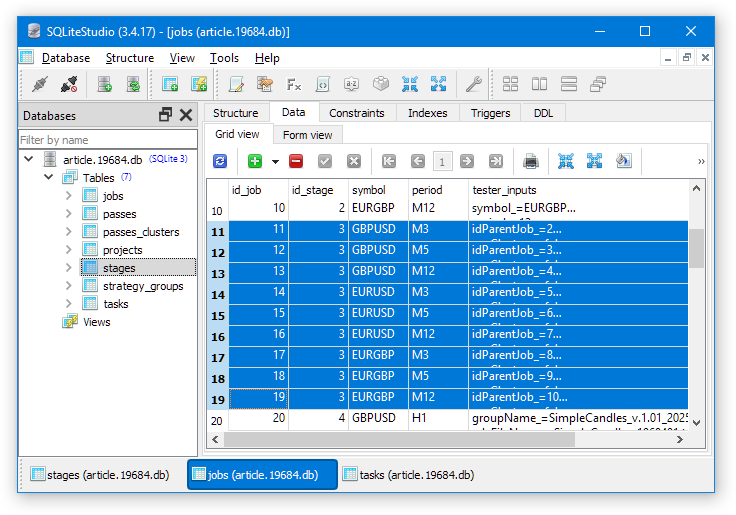
Task: Collapse the Tables tree node
Action: 48,177
